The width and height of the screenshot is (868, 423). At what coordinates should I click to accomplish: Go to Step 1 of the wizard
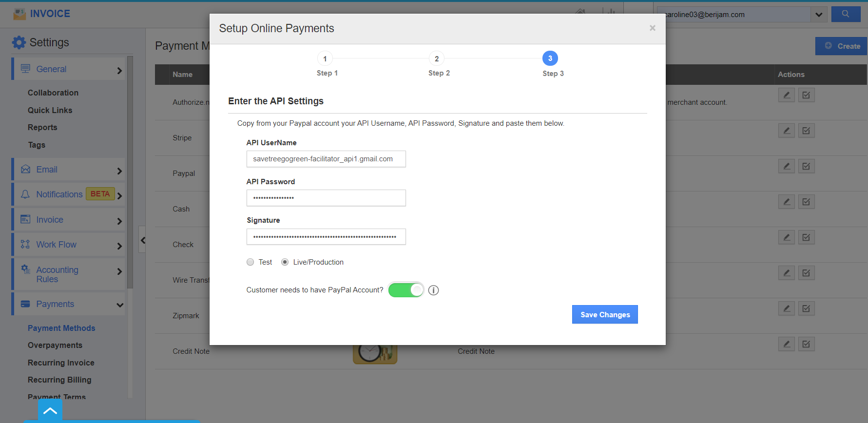pyautogui.click(x=325, y=58)
